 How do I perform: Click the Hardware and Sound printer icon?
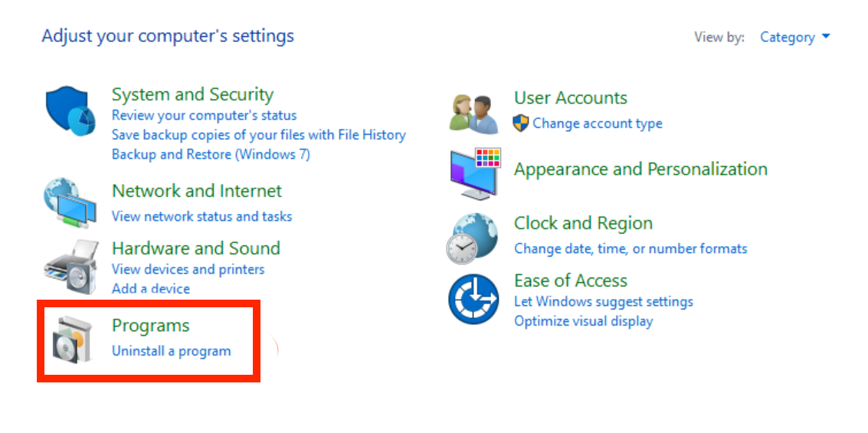point(70,267)
